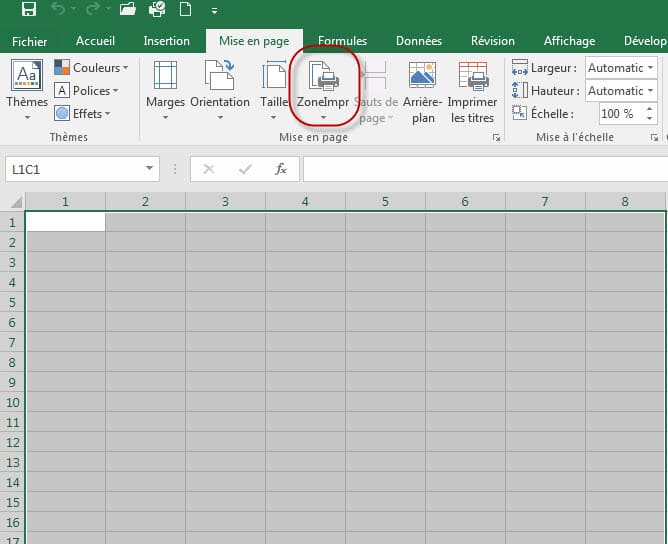The image size is (668, 544).
Task: Open the Fichier tab
Action: (30, 41)
